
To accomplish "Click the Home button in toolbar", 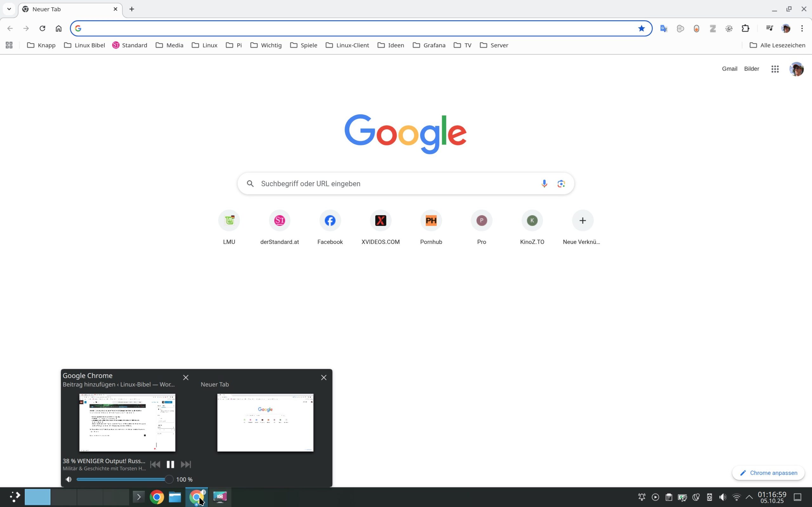I will 59,29.
